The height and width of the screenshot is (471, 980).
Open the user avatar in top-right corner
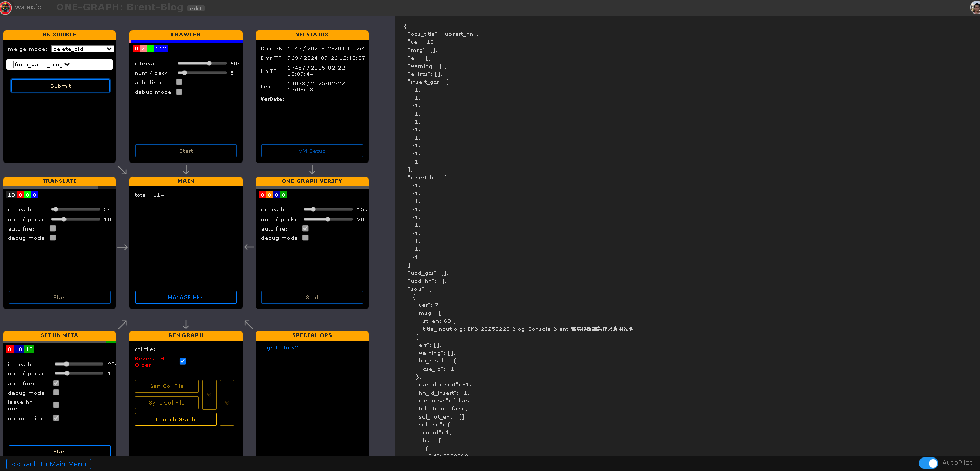click(975, 7)
